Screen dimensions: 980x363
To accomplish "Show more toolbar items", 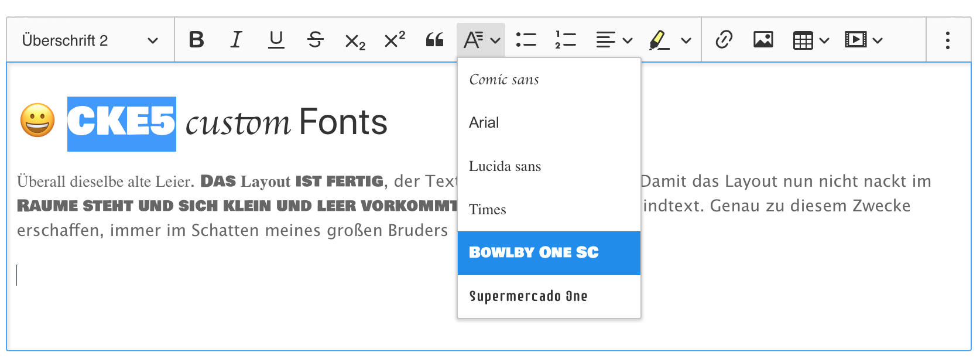I will (947, 40).
